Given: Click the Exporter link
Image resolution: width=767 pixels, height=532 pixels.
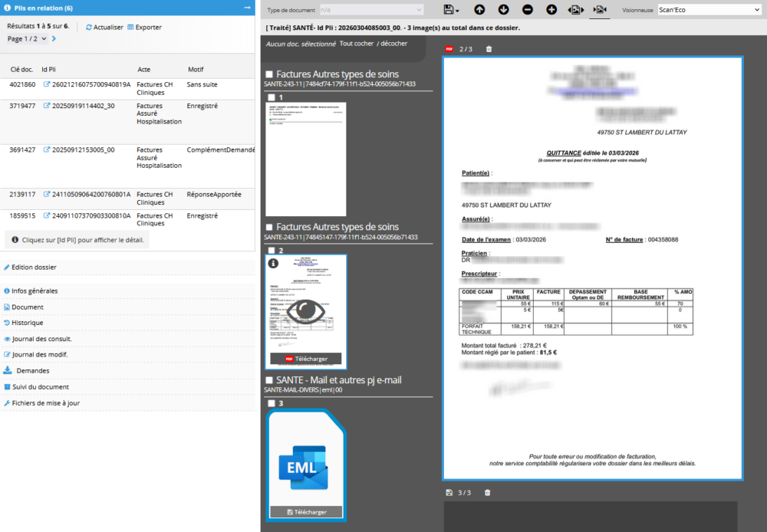Looking at the screenshot, I should click(x=148, y=27).
